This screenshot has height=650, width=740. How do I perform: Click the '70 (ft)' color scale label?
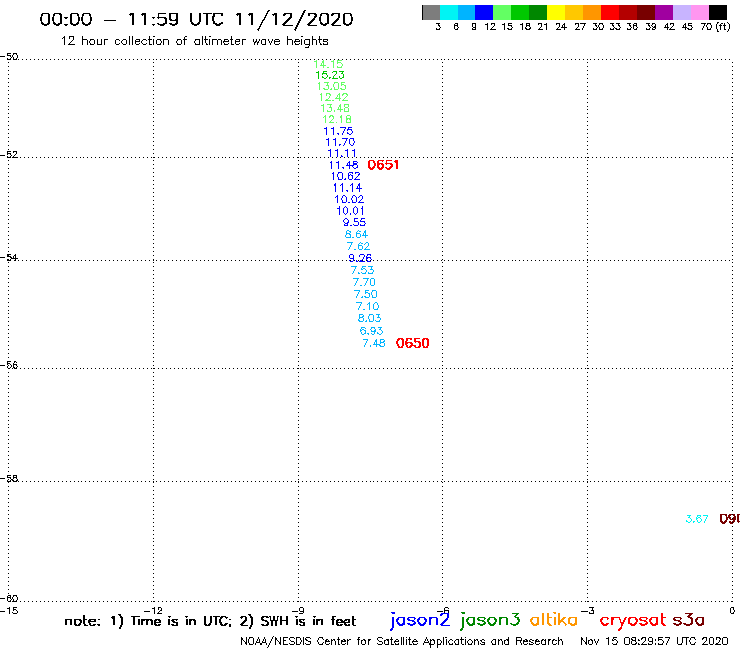coord(715,27)
